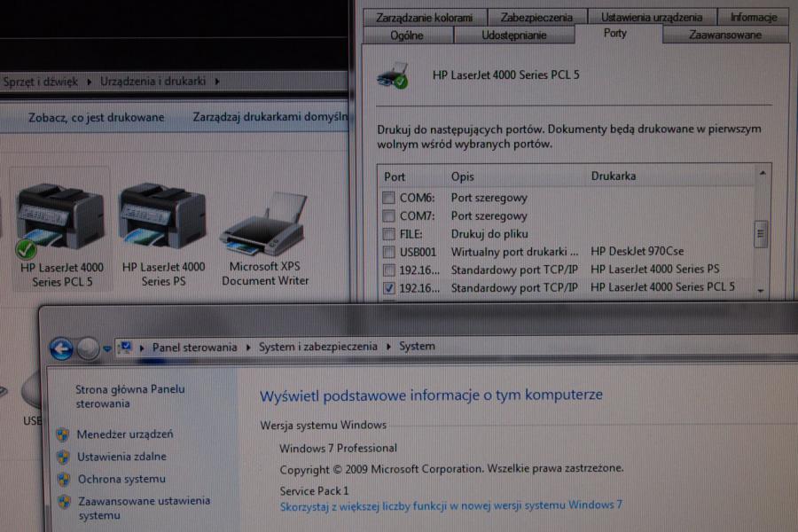The width and height of the screenshot is (798, 532).
Task: Open Ustawienia zdalne link
Action: 121,457
